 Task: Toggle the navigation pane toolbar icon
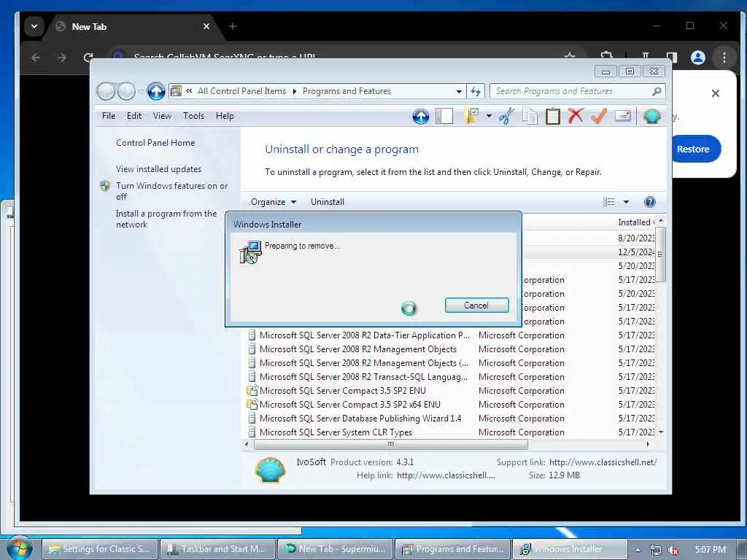click(444, 116)
